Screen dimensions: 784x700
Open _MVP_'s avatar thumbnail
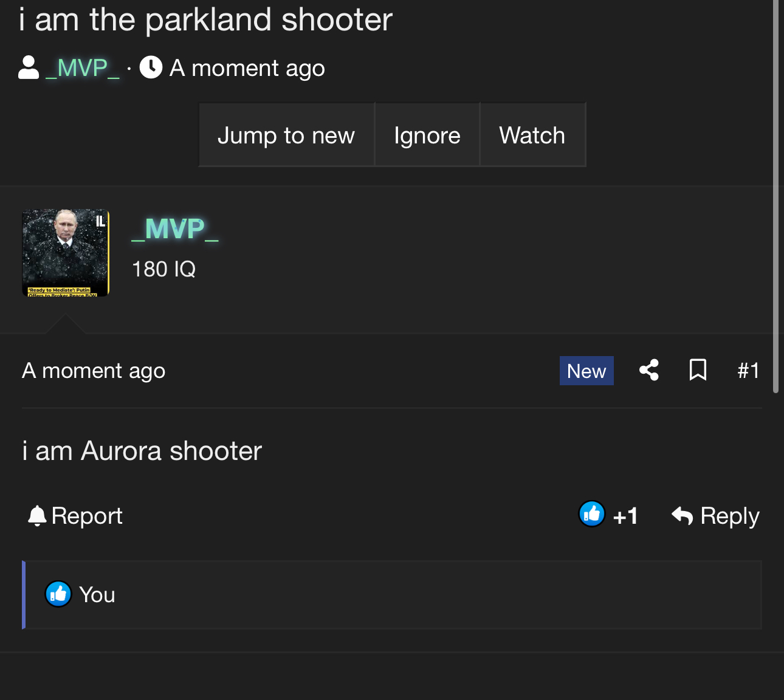tap(66, 253)
